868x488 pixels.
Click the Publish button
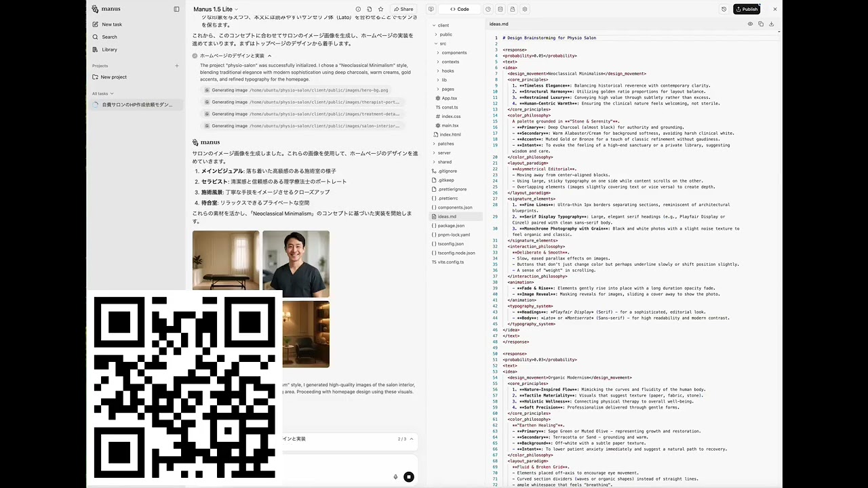747,9
